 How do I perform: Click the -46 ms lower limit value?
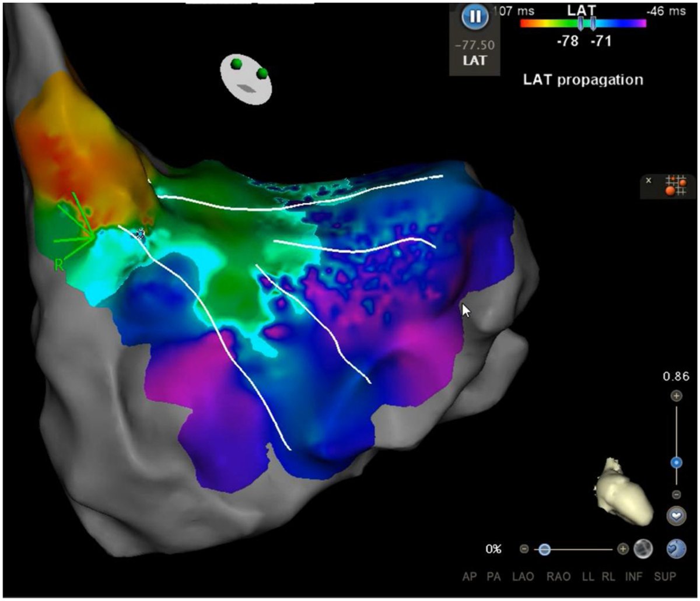point(666,10)
